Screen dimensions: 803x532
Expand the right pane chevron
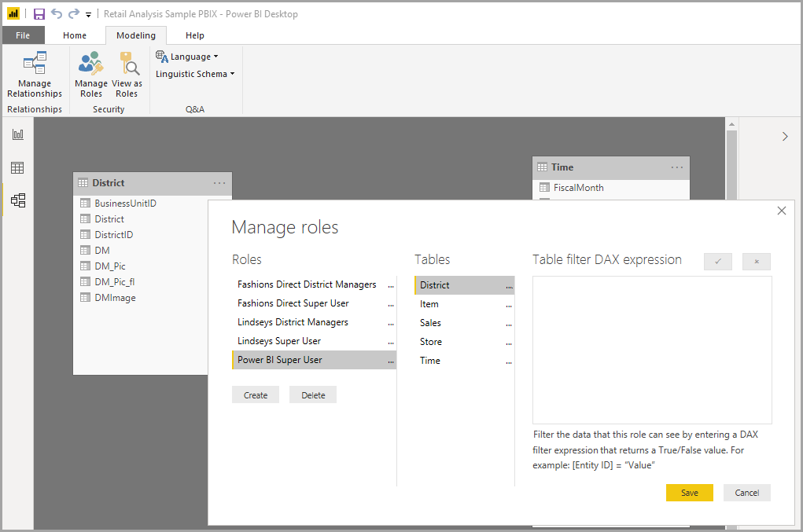(784, 137)
